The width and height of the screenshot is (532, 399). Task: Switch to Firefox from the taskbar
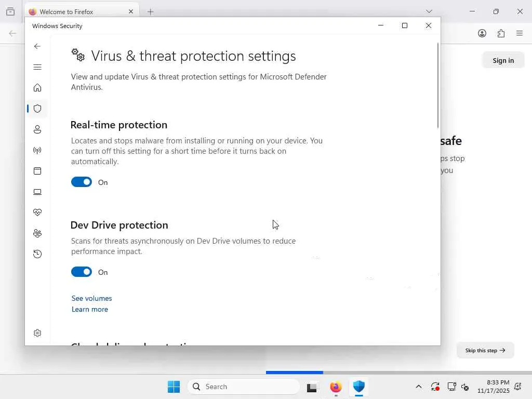336,387
